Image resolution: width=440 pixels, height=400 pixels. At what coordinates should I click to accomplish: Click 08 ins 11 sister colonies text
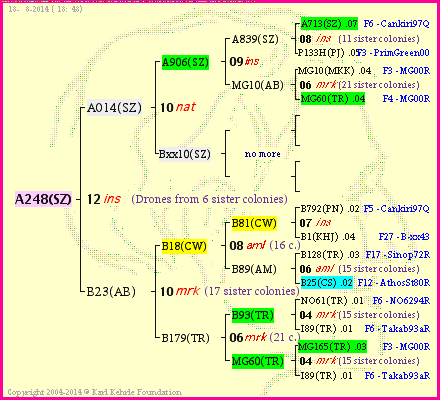(x=359, y=39)
